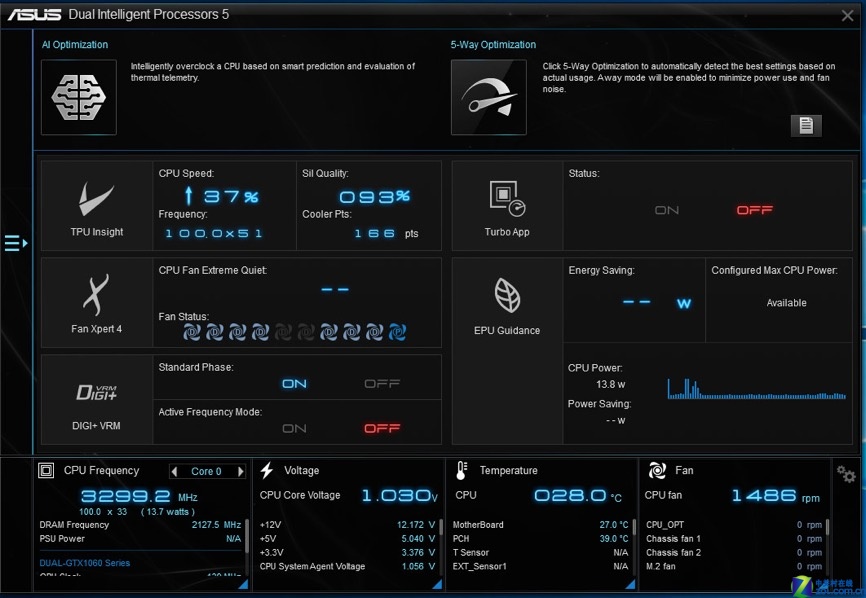Image resolution: width=866 pixels, height=598 pixels.
Task: Open the AI Optimization brain icon
Action: 79,97
